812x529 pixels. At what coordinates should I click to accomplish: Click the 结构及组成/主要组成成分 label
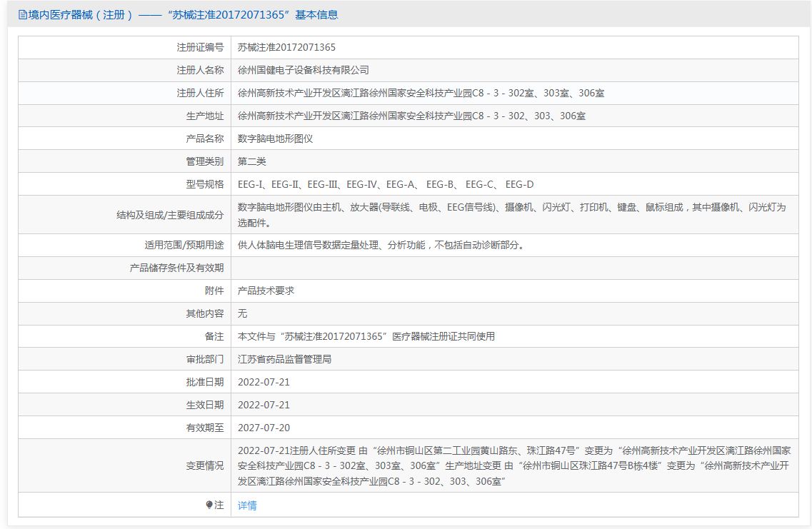click(171, 215)
